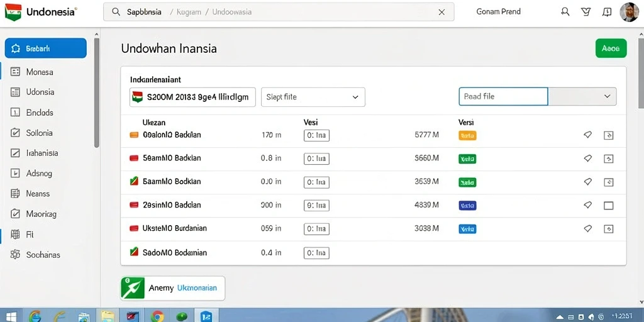
Task: Click the orange version badge in 5277 M row
Action: tap(467, 135)
